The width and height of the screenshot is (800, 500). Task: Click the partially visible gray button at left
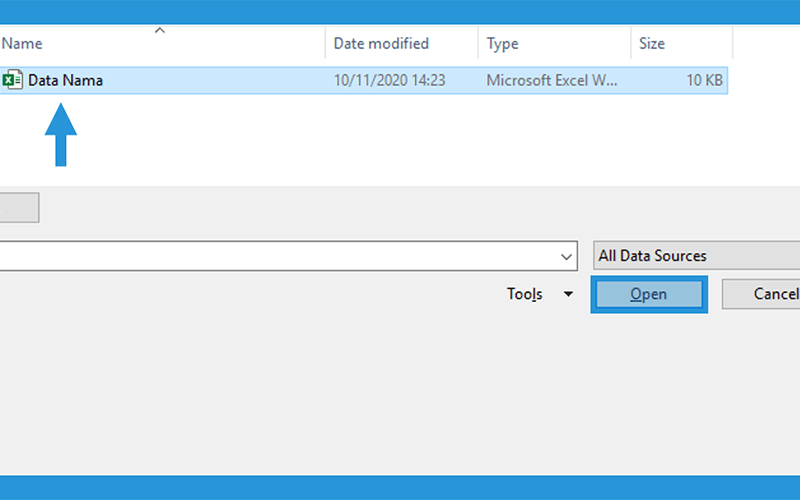click(19, 208)
